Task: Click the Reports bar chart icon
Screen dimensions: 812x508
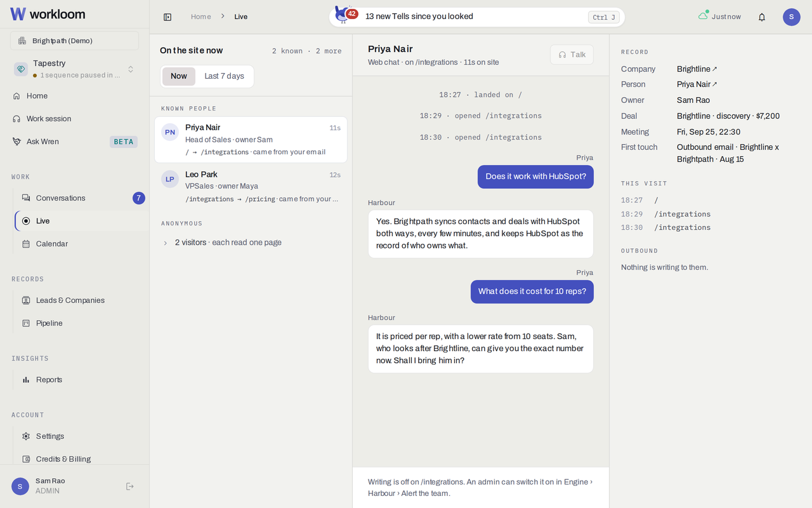Action: click(26, 380)
